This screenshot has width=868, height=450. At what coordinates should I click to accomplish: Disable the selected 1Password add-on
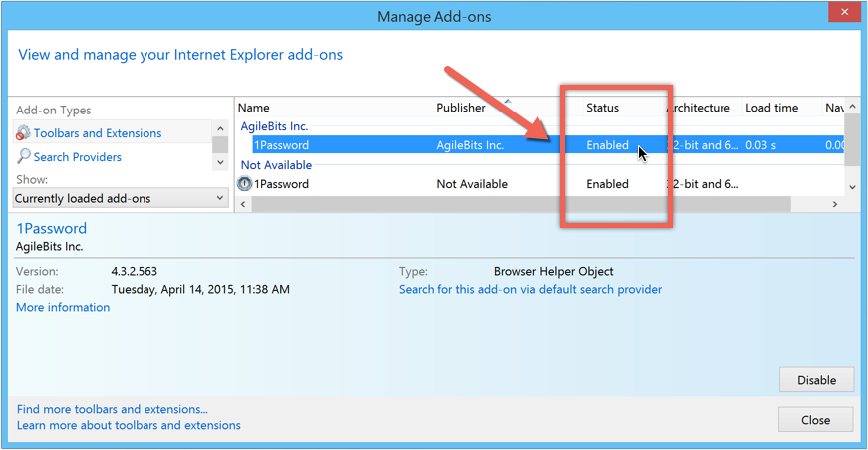coord(816,380)
